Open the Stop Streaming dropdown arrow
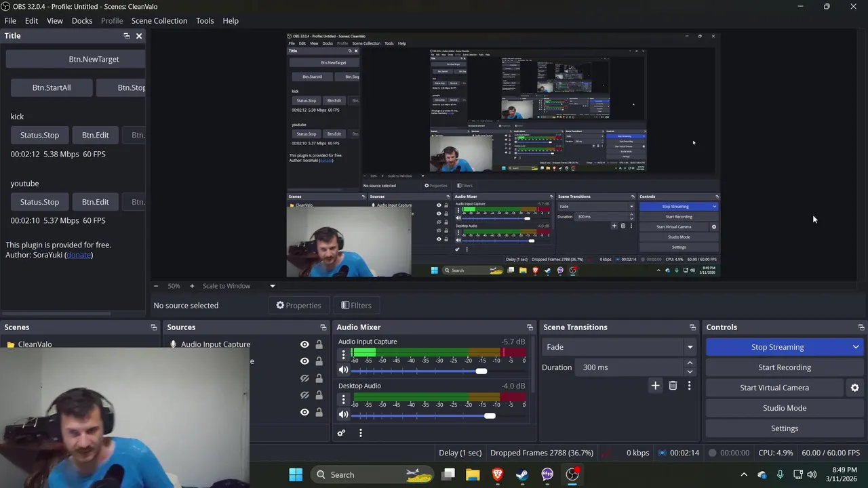The image size is (868, 488). tap(856, 347)
